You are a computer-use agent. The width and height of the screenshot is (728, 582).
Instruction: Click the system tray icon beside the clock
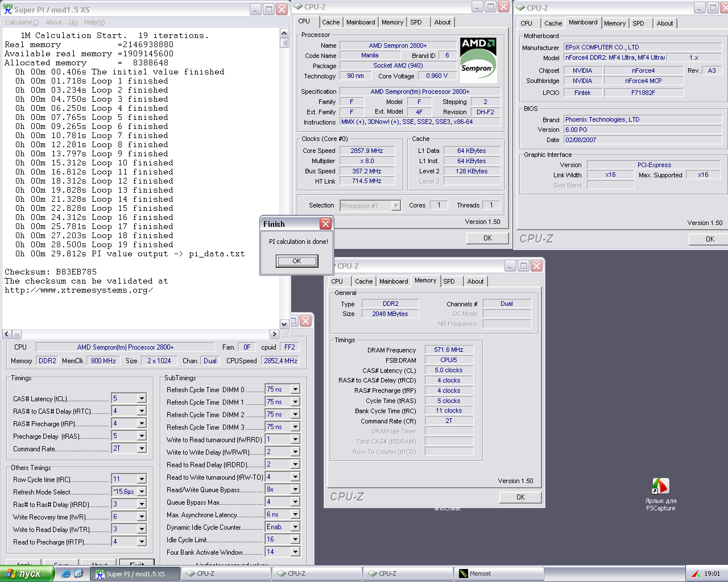(x=696, y=574)
